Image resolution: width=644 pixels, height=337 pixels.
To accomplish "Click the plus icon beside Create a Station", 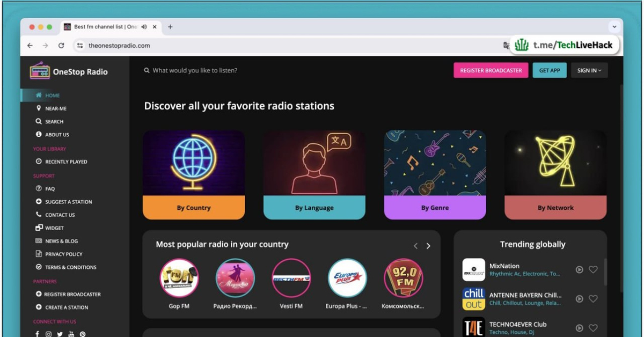I will coord(39,307).
